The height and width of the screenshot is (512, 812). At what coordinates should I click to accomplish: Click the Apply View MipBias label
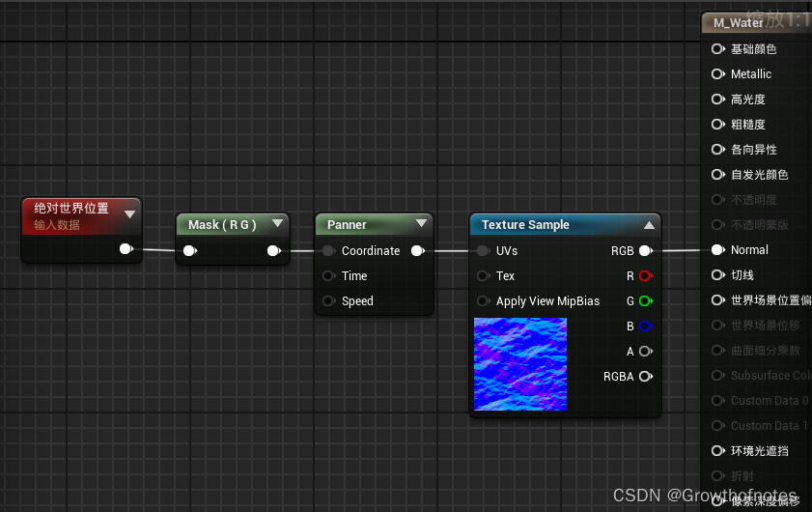point(547,301)
